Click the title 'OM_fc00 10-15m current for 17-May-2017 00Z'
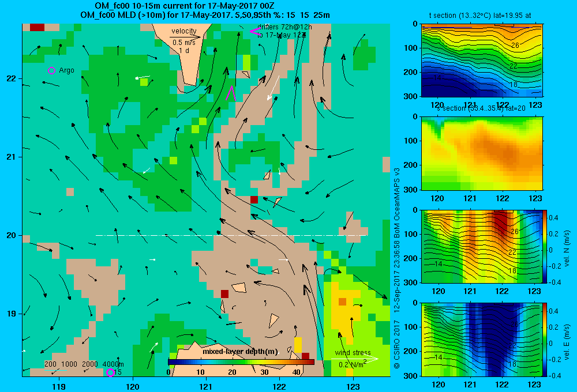Viewport: 577px width, 392px height. (185, 6)
